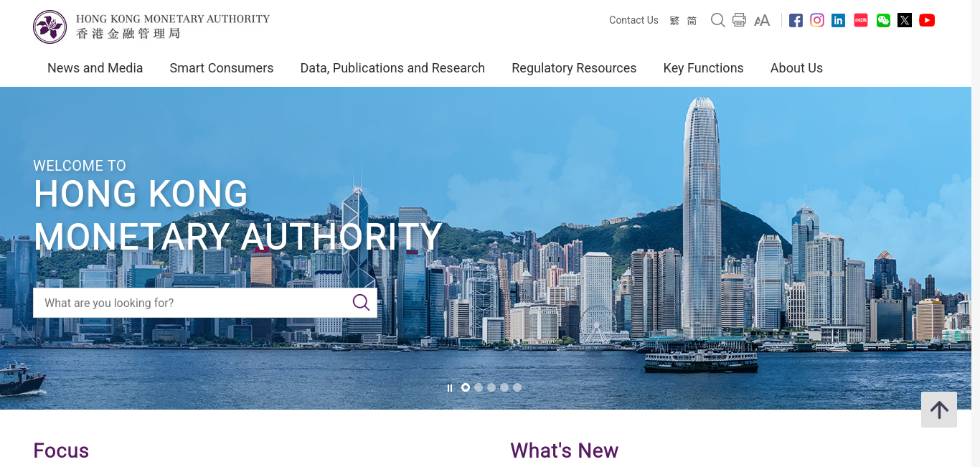The image size is (980, 467).
Task: Expand the Key Functions menu
Action: coord(703,68)
